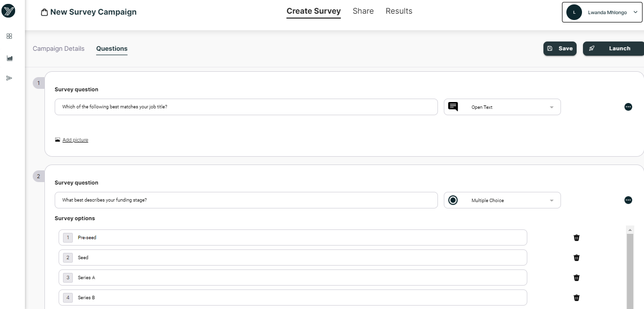Open the app logo home icon

coord(9,11)
